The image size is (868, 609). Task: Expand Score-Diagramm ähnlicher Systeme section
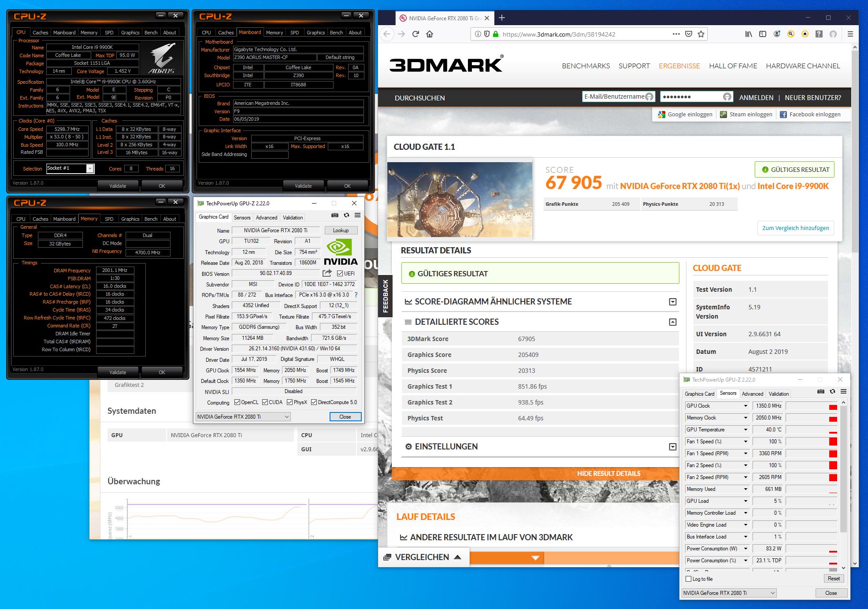673,302
